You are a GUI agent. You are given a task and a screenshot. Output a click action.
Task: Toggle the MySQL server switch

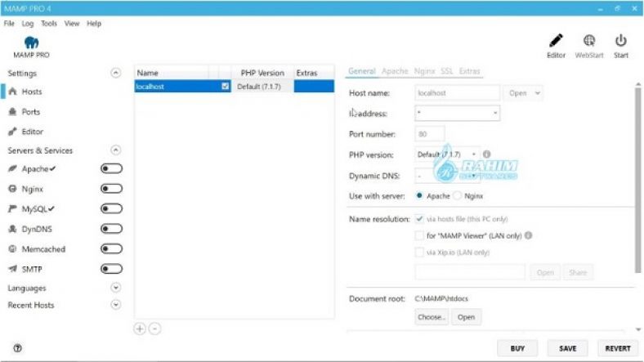click(x=111, y=208)
